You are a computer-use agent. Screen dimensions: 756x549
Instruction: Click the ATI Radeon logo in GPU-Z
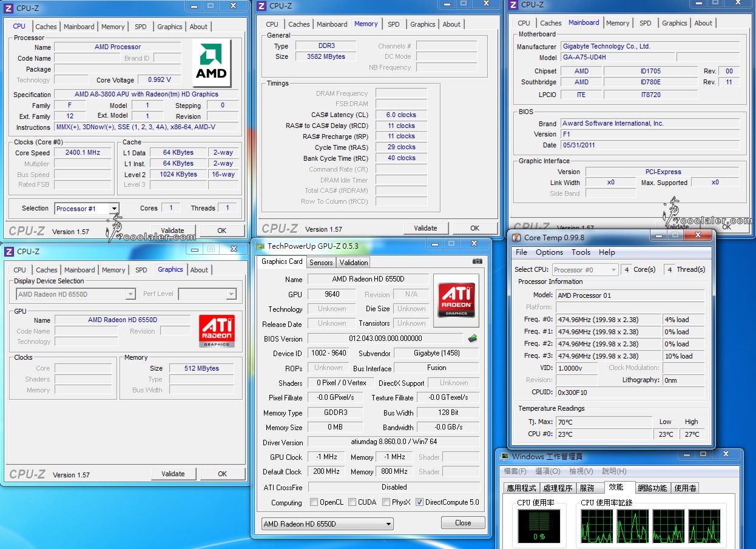click(456, 300)
